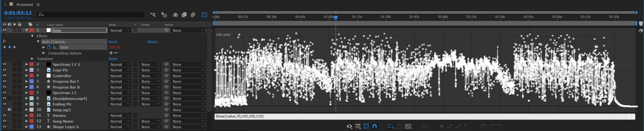Collapse the Amp layer twirl arrow
The height and width of the screenshot is (131, 644).
[x=26, y=30]
